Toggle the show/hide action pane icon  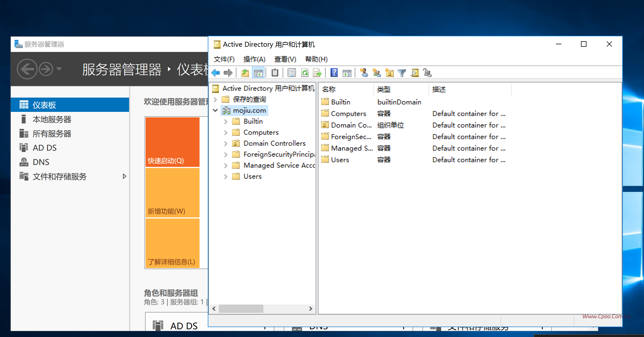pyautogui.click(x=347, y=73)
